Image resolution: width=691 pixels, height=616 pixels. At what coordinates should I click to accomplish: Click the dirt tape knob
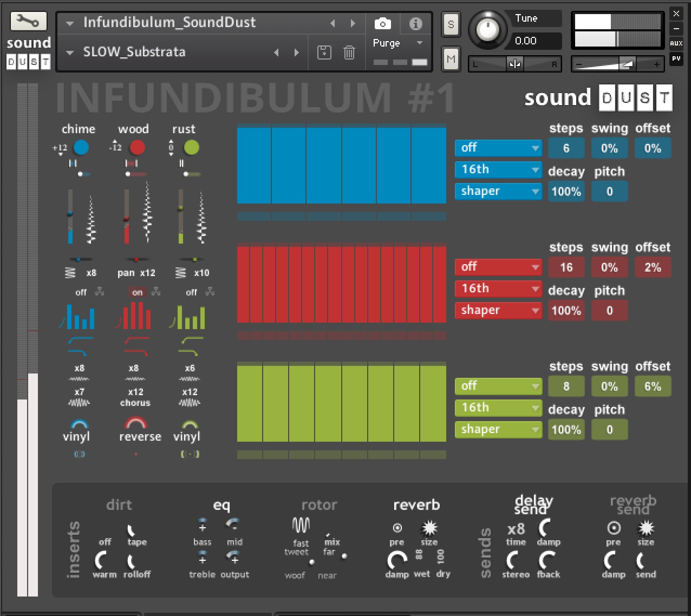point(131,530)
